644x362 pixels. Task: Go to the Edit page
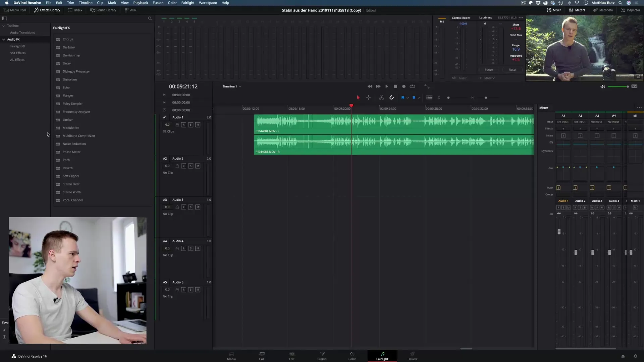[x=292, y=356]
